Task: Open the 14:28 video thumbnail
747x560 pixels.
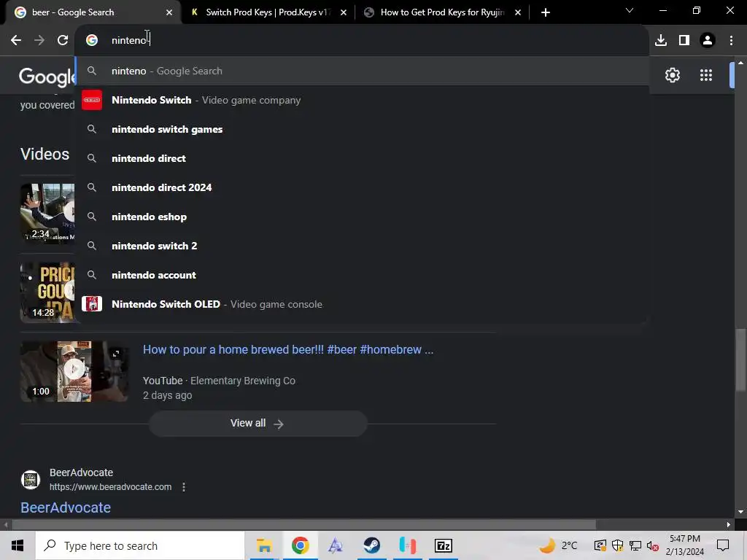Action: pos(47,292)
